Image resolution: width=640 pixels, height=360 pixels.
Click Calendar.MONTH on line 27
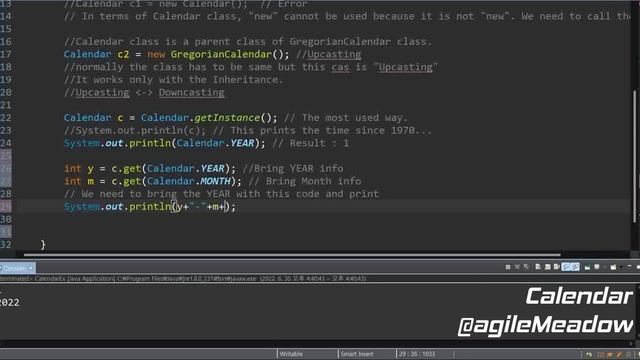[x=189, y=181]
